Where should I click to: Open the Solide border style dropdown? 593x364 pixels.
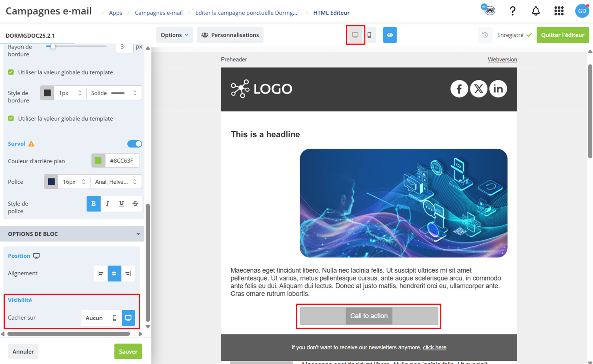click(x=114, y=93)
